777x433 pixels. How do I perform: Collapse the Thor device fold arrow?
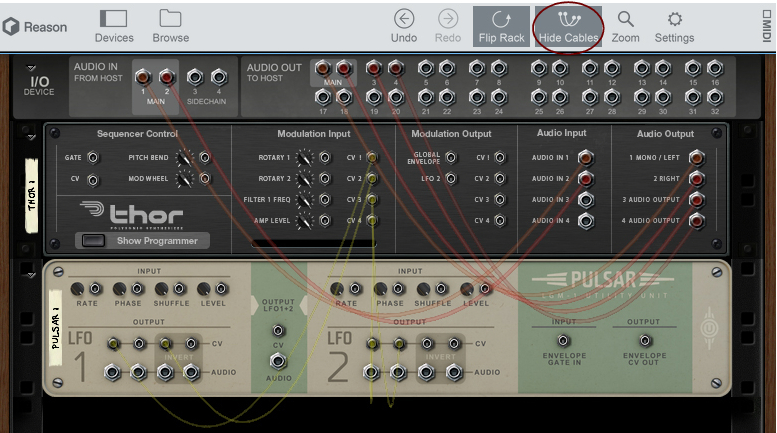[x=31, y=137]
